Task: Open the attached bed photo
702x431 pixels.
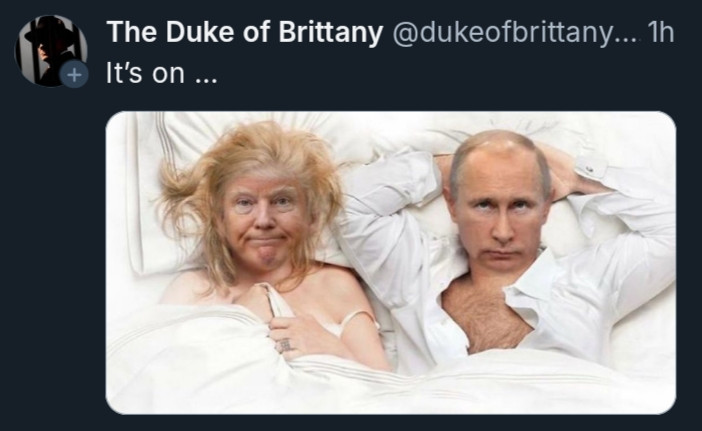Action: coord(390,263)
